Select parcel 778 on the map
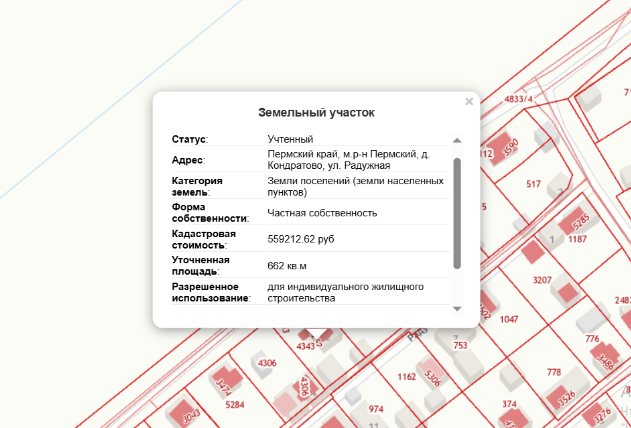This screenshot has width=631, height=428. pyautogui.click(x=554, y=372)
